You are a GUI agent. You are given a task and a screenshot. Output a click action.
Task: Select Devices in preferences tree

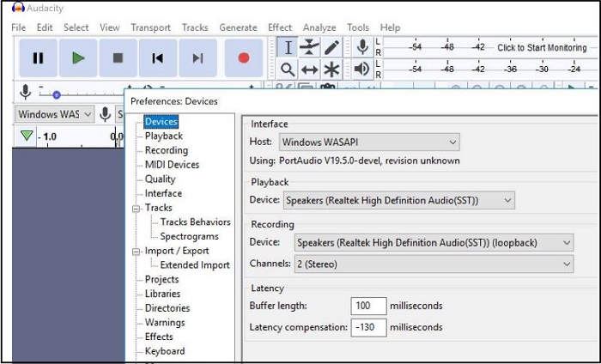pyautogui.click(x=161, y=121)
